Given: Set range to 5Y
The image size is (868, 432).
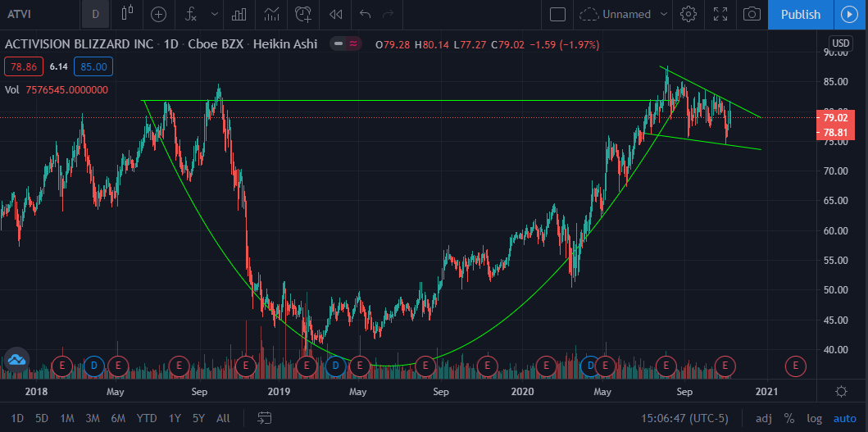Looking at the screenshot, I should click(x=198, y=418).
